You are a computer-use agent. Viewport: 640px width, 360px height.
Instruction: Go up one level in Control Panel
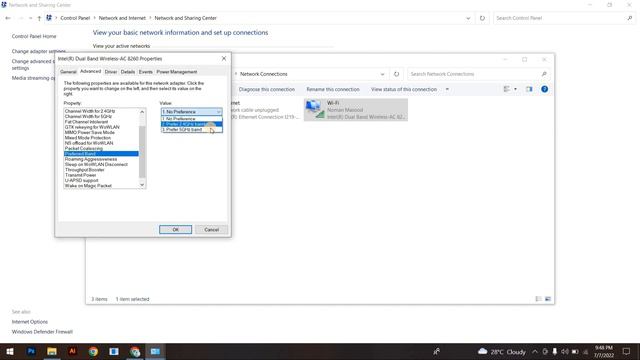(39, 18)
